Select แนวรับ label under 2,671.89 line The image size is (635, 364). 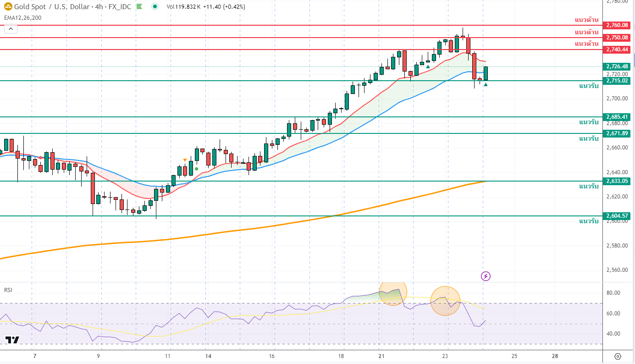pyautogui.click(x=589, y=139)
